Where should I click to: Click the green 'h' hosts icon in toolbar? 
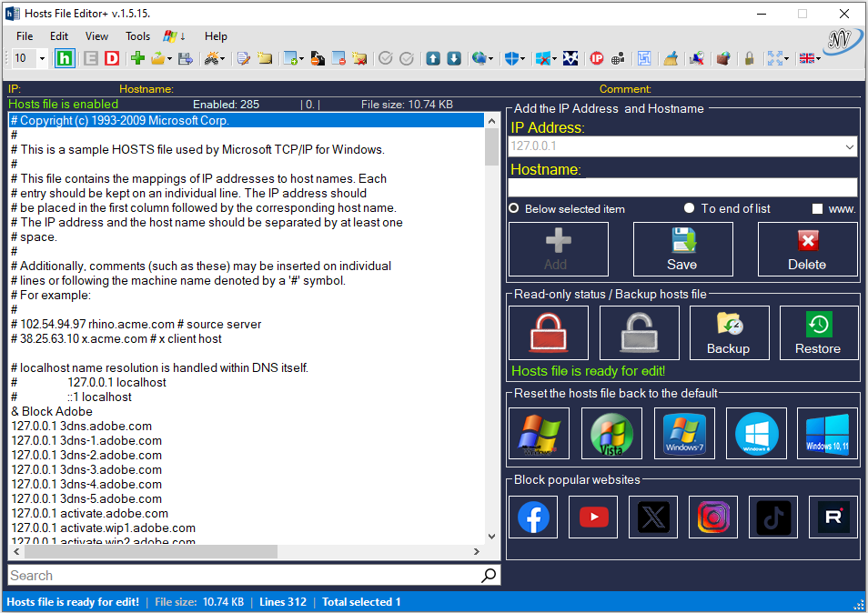[x=65, y=58]
